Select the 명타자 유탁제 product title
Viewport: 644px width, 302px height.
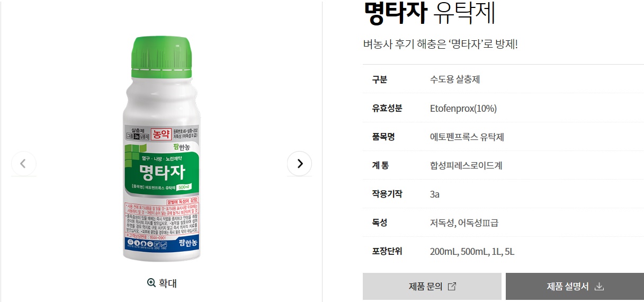pos(430,13)
